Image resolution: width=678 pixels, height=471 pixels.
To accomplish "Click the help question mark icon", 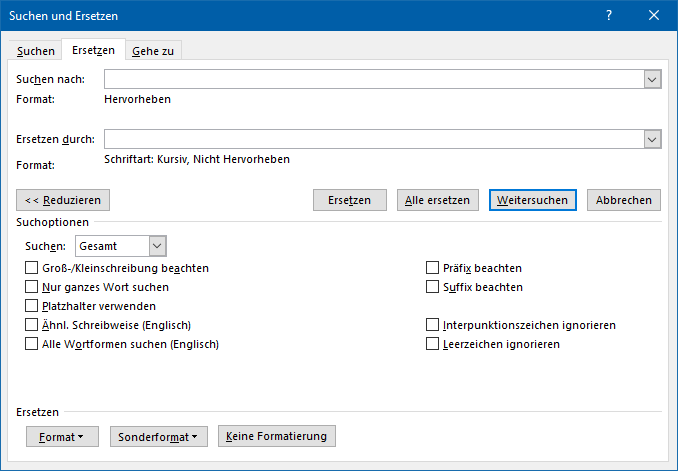I will point(609,16).
